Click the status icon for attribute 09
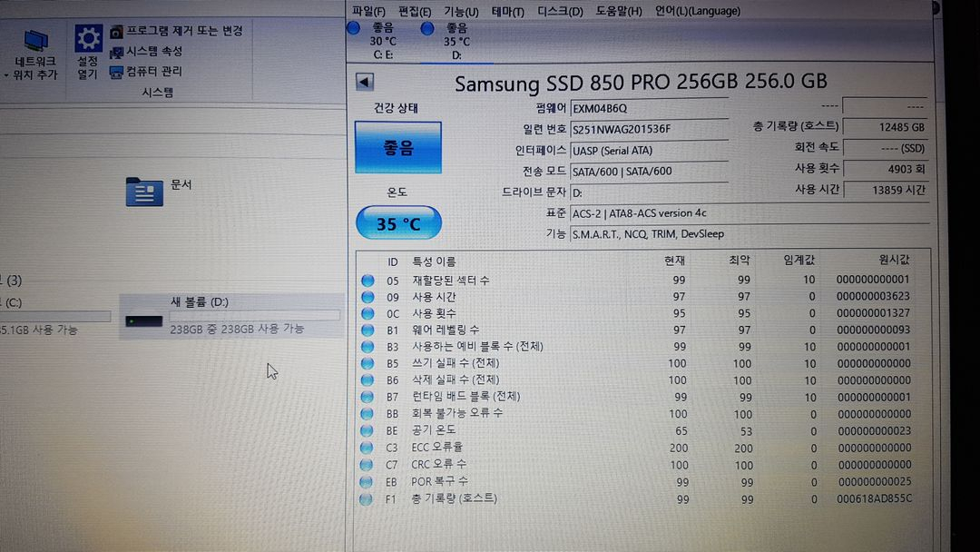Viewport: 980px width, 552px height. click(x=367, y=297)
